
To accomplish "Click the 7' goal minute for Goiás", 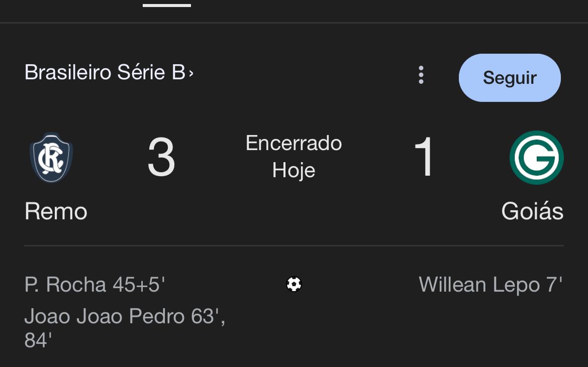I will tap(554, 285).
